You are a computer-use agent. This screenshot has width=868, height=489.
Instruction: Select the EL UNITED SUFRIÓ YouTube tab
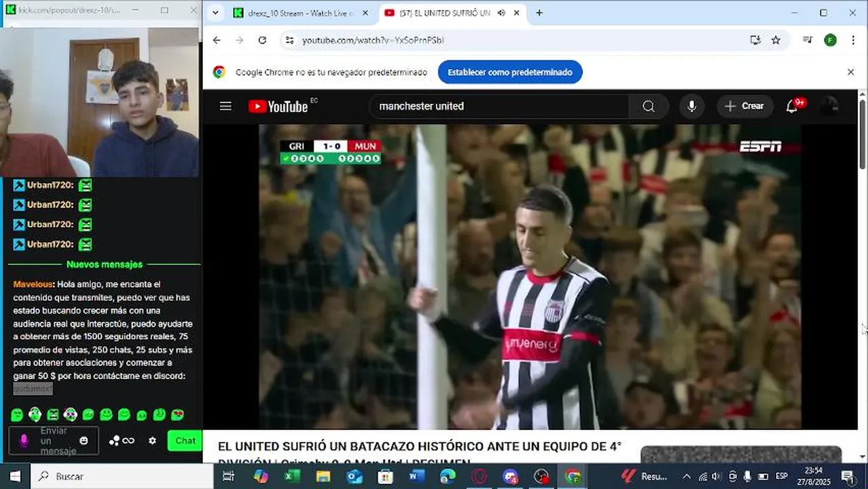(x=446, y=13)
